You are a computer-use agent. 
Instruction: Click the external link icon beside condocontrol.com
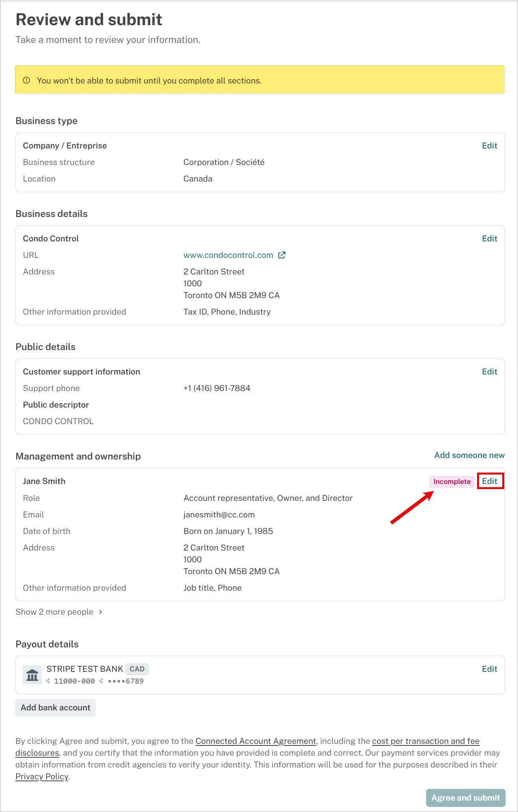coord(282,255)
